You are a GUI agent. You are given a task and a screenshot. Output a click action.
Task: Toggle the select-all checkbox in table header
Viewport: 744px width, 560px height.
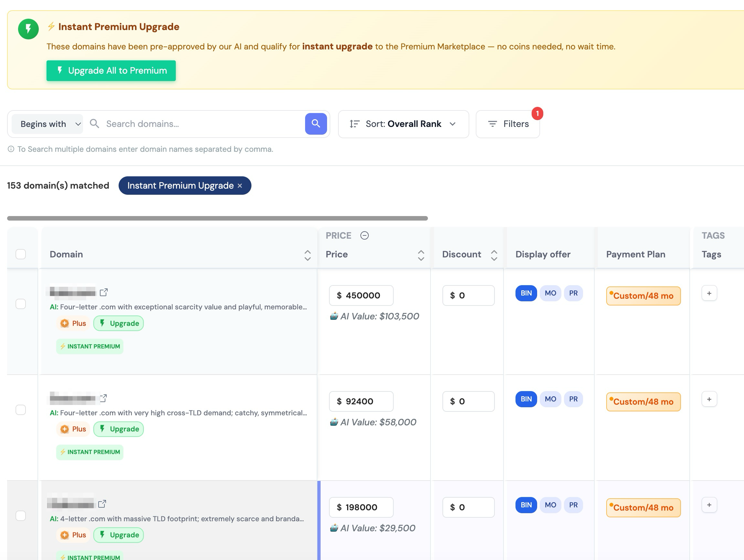coord(21,254)
